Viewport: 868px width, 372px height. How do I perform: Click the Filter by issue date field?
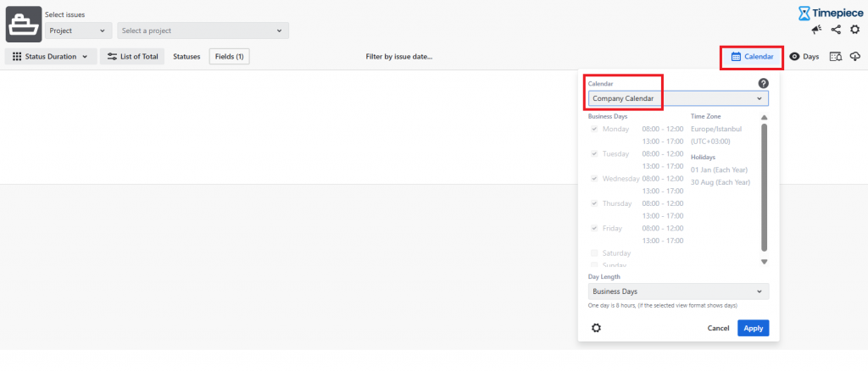pos(398,57)
